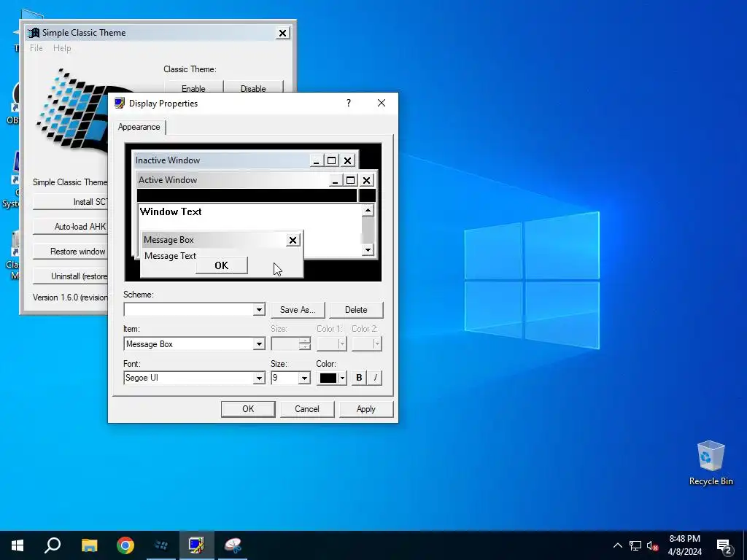Click OK in Display Properties
Viewport: 747px width, 560px height.
[248, 409]
